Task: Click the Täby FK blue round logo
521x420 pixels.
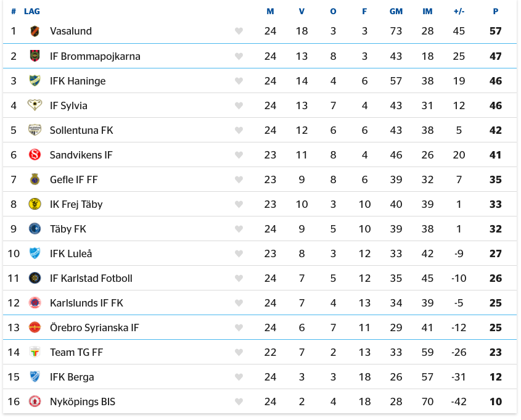Action: [35, 229]
